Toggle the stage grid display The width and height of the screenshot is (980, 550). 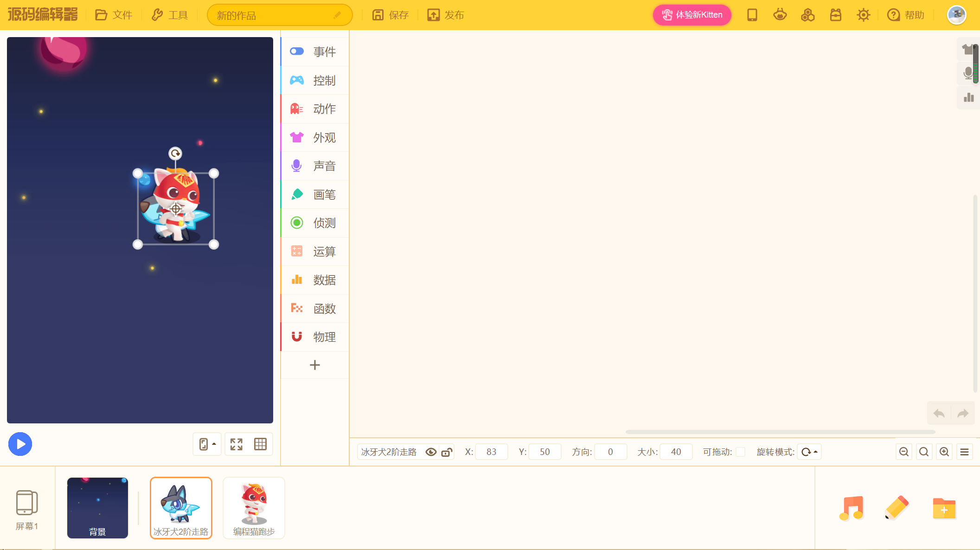261,444
